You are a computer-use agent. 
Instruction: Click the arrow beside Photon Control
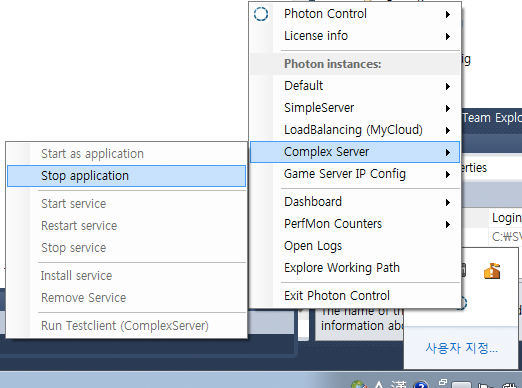pos(448,14)
